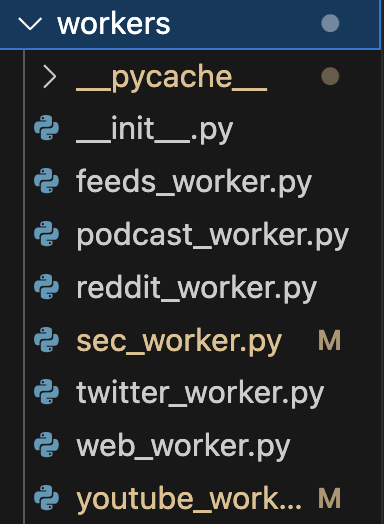Open the __init__.py file
Image resolution: width=384 pixels, height=524 pixels.
coord(154,130)
